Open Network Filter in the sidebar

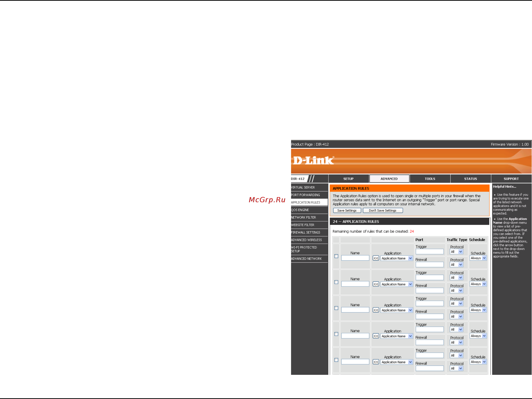click(x=309, y=217)
